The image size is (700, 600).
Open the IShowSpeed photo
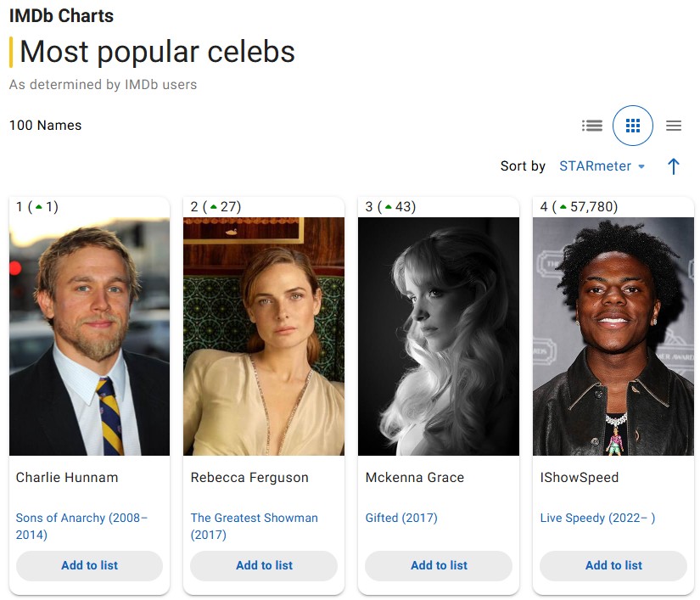pos(613,336)
